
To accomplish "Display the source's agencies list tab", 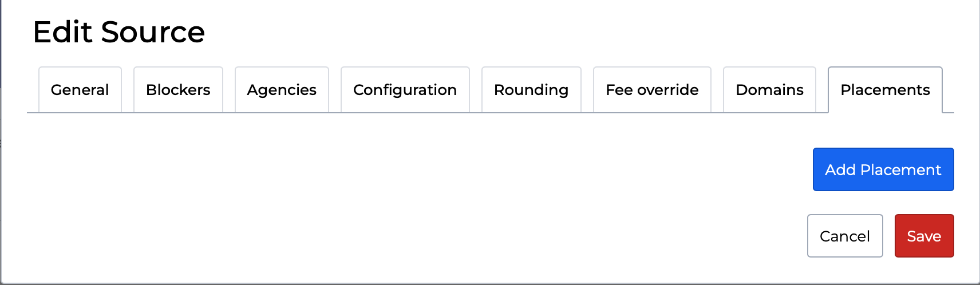I will tap(282, 90).
